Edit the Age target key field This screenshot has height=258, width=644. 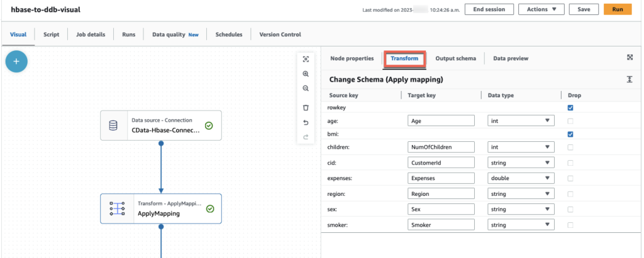[441, 121]
